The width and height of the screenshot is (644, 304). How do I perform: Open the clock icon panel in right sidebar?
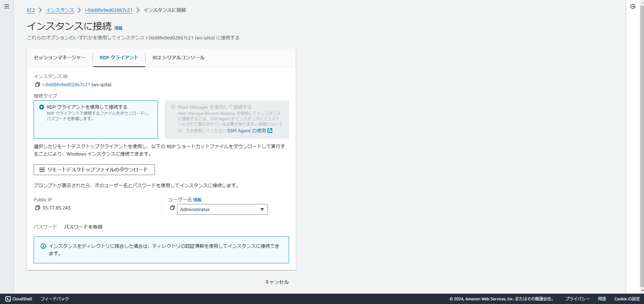pyautogui.click(x=633, y=6)
